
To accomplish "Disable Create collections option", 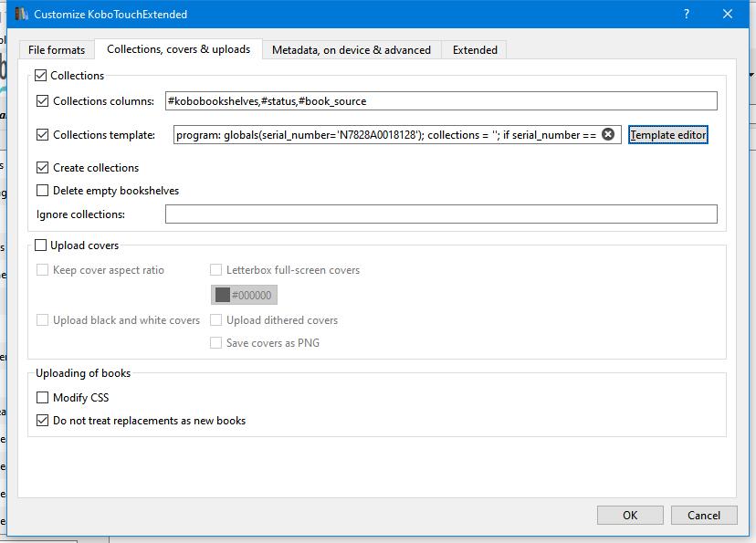I will click(42, 167).
